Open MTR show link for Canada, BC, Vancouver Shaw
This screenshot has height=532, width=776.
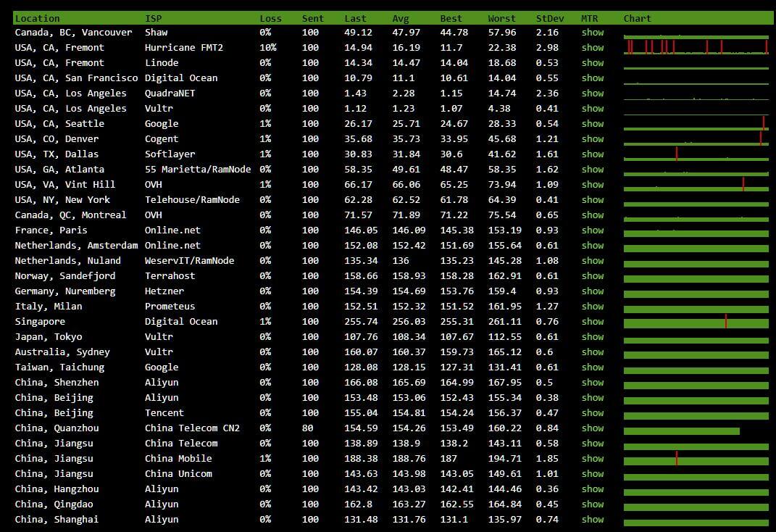point(593,32)
